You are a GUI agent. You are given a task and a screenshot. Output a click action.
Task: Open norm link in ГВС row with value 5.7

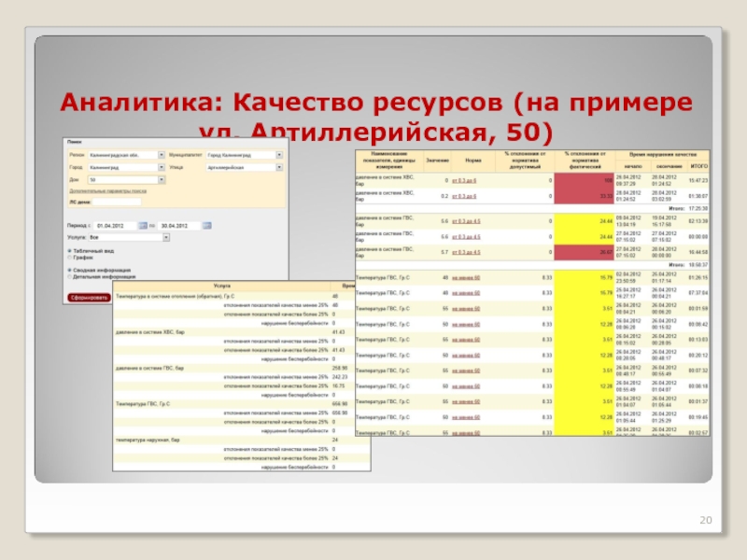pyautogui.click(x=466, y=252)
